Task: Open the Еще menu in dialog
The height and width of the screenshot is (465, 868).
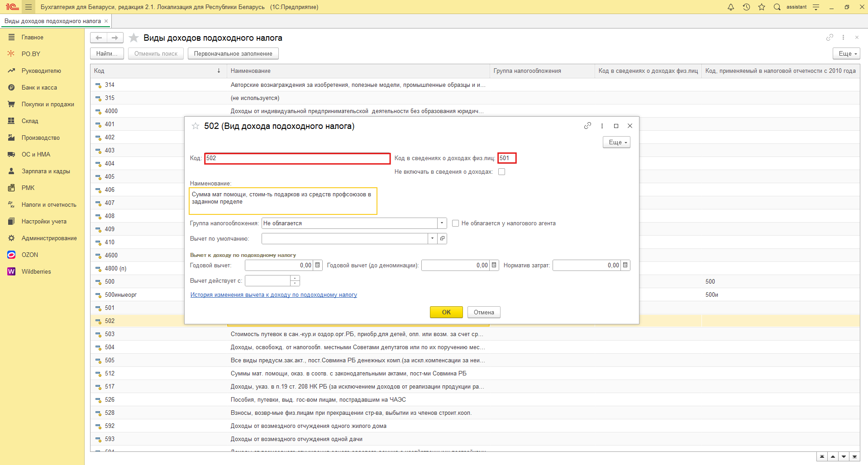Action: tap(616, 142)
